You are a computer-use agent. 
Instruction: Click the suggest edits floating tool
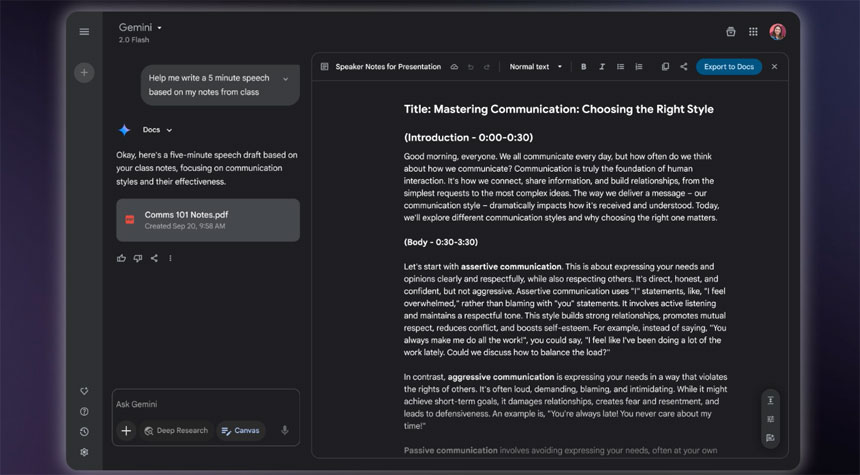click(x=771, y=438)
